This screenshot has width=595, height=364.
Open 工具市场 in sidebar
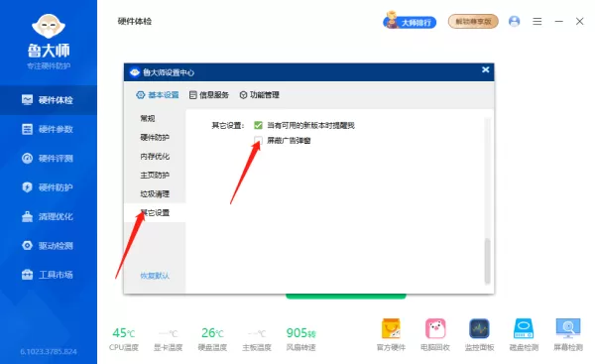[49, 275]
